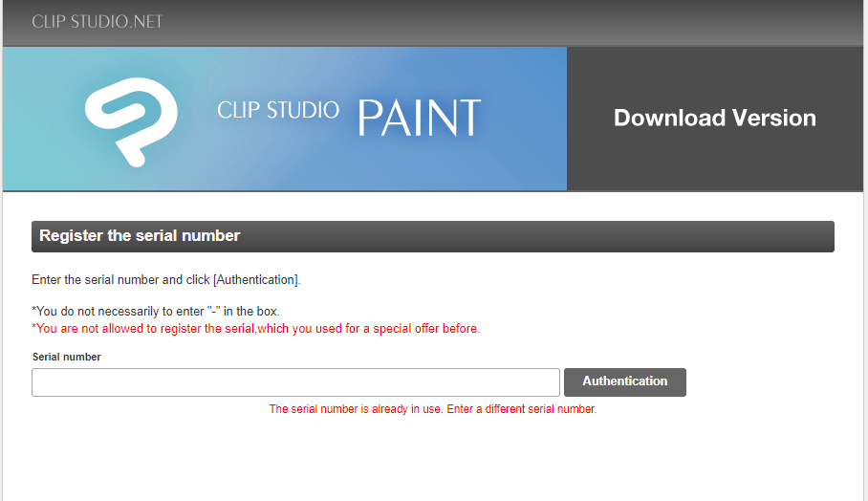Click the red special offer warning text
This screenshot has width=868, height=501.
(255, 329)
